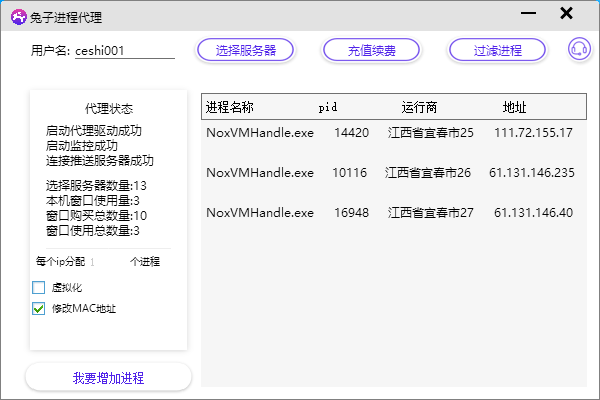Viewport: 600px width, 400px height.
Task: Click the 每个ip分配 number field
Action: click(109, 262)
